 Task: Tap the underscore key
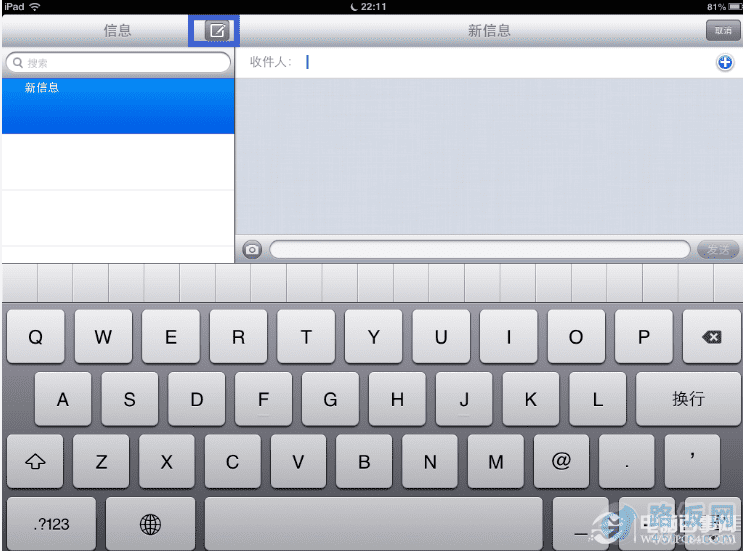click(580, 524)
